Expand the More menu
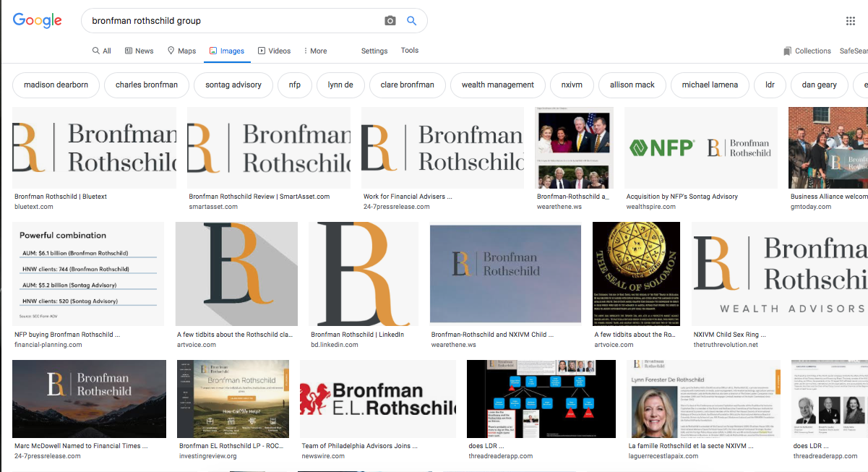 point(315,51)
